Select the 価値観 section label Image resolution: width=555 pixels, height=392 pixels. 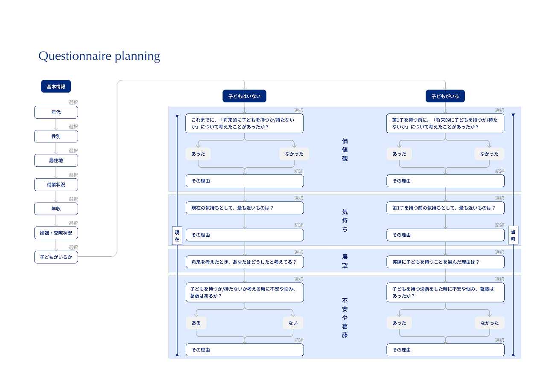(345, 149)
